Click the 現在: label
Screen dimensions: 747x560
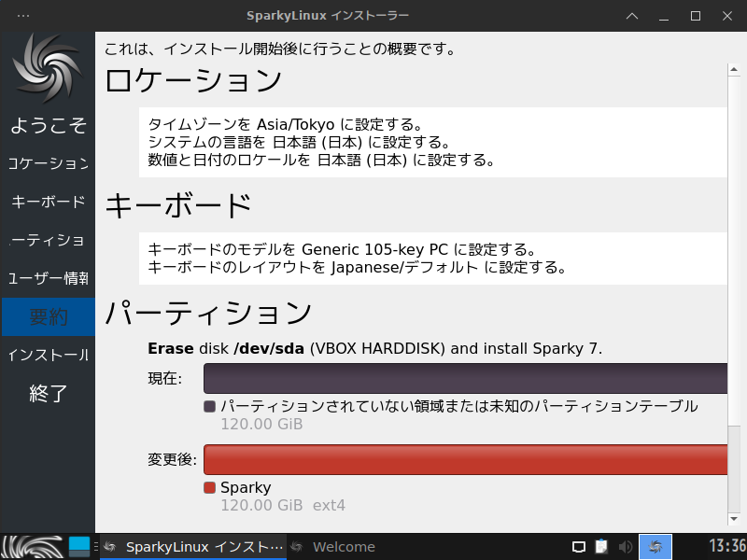(x=165, y=379)
